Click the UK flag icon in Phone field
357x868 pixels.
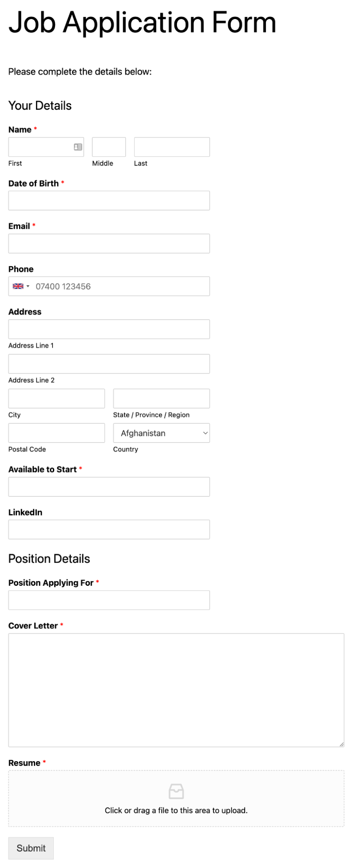click(x=18, y=286)
